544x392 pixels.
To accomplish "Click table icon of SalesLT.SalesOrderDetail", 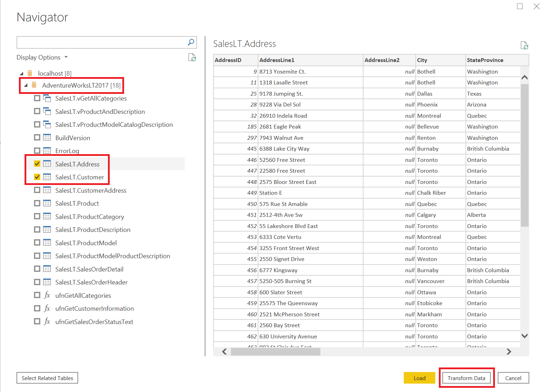I will (x=47, y=269).
